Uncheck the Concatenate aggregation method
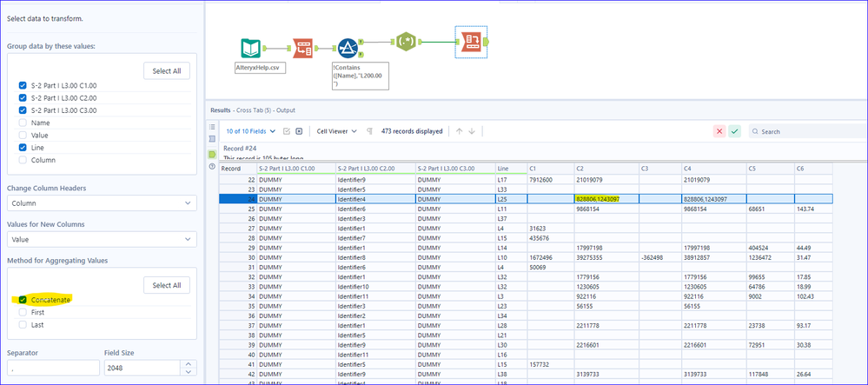Screen dimensions: 868x385 click(x=23, y=300)
